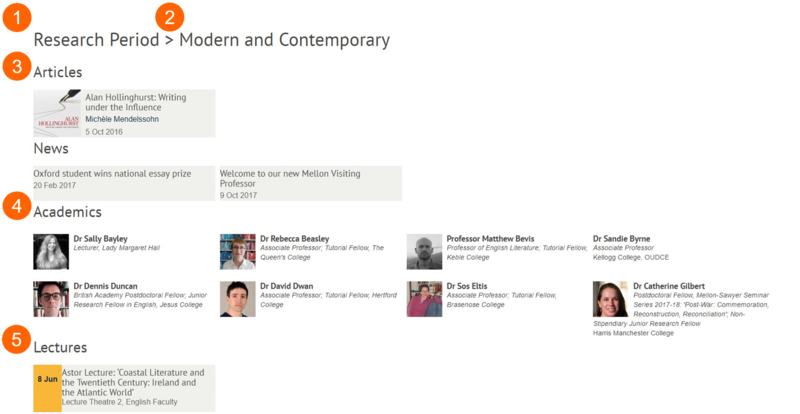Open Dr David Dwan's profile photo
Image resolution: width=800 pixels, height=414 pixels.
pos(238,298)
